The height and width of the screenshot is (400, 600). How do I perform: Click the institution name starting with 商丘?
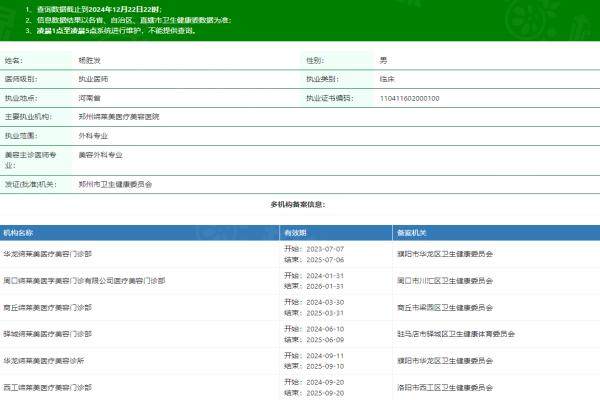(47, 308)
